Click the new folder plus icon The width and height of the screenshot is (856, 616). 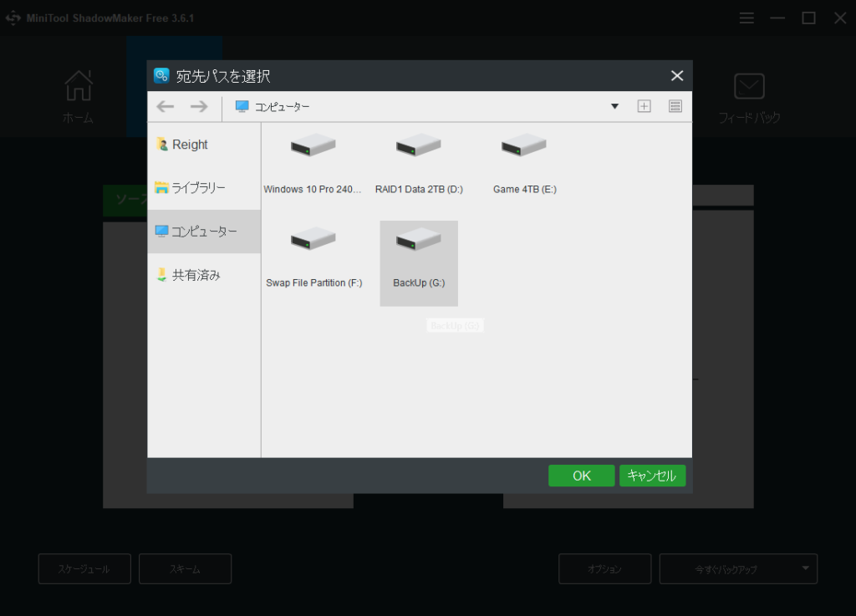coord(644,106)
